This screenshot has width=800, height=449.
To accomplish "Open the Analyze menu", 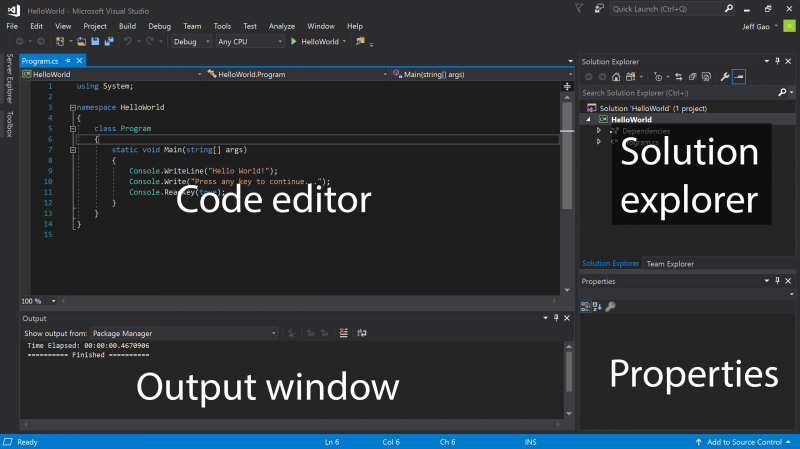I will pyautogui.click(x=282, y=26).
